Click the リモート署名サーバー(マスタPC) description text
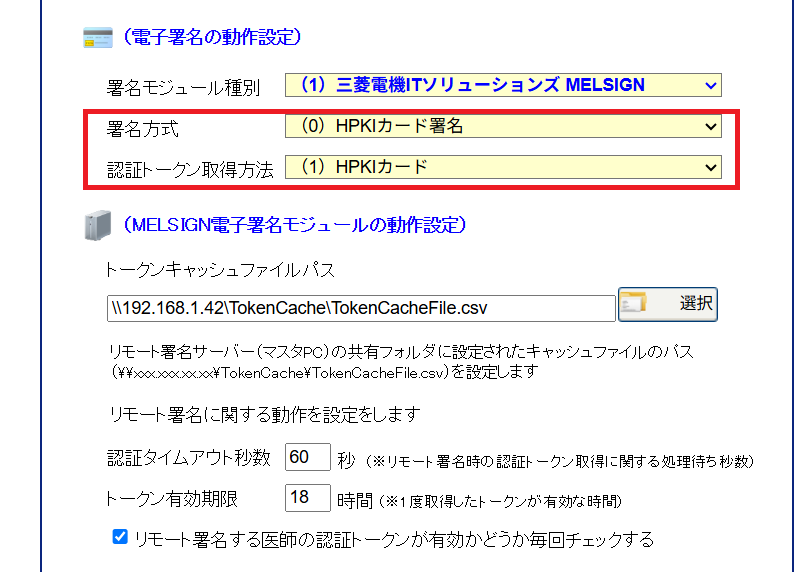The image size is (803, 572). pos(401,361)
